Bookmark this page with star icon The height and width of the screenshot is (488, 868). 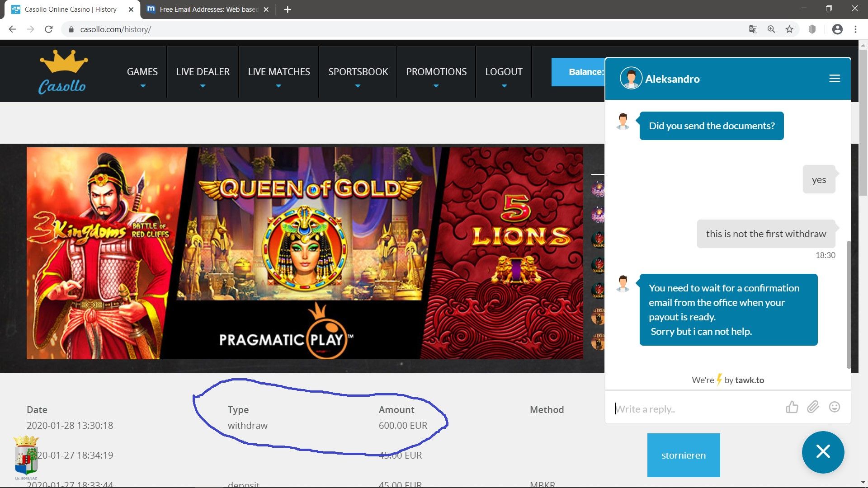point(789,29)
